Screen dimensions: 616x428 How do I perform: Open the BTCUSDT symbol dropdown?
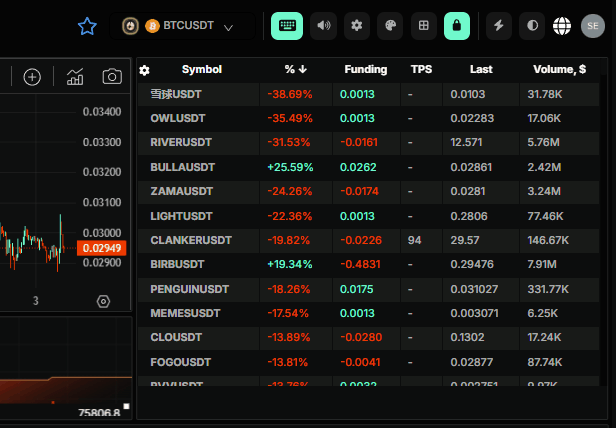[181, 26]
